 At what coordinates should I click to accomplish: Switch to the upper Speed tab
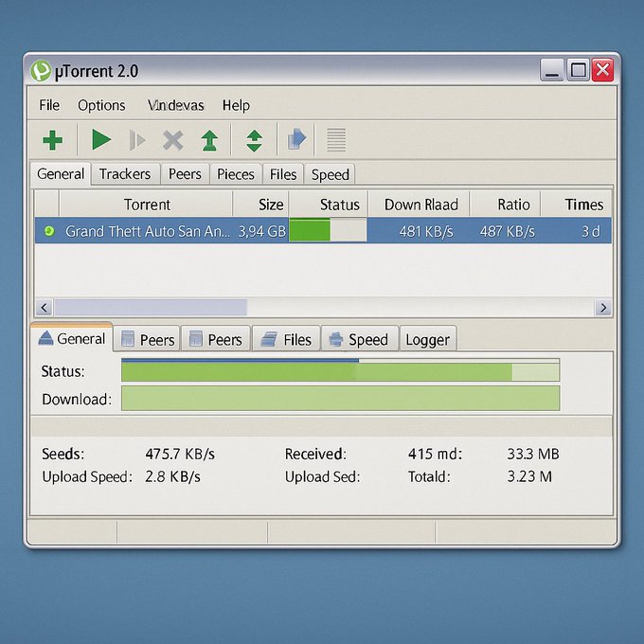[x=331, y=174]
